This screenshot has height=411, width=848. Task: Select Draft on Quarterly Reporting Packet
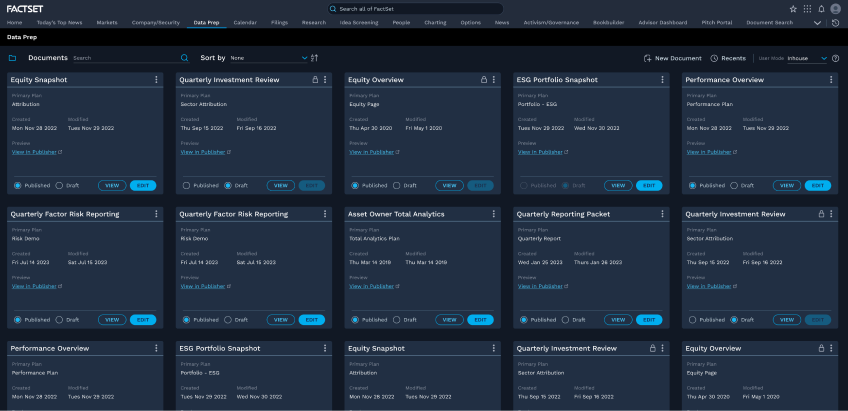566,320
